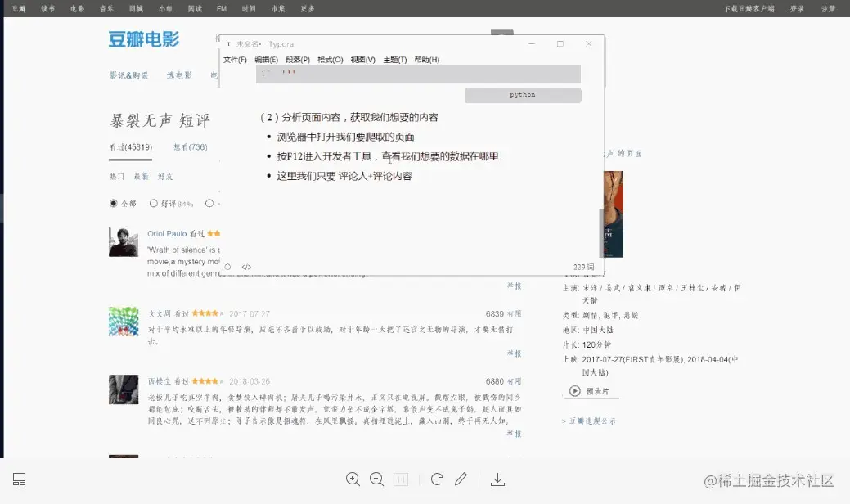Click the 229 词 word count

[584, 268]
